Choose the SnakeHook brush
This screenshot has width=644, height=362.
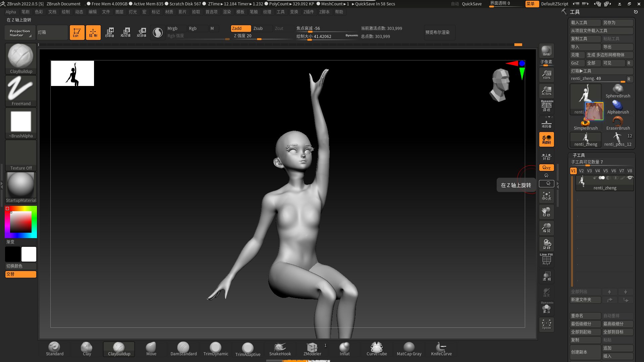point(280,349)
